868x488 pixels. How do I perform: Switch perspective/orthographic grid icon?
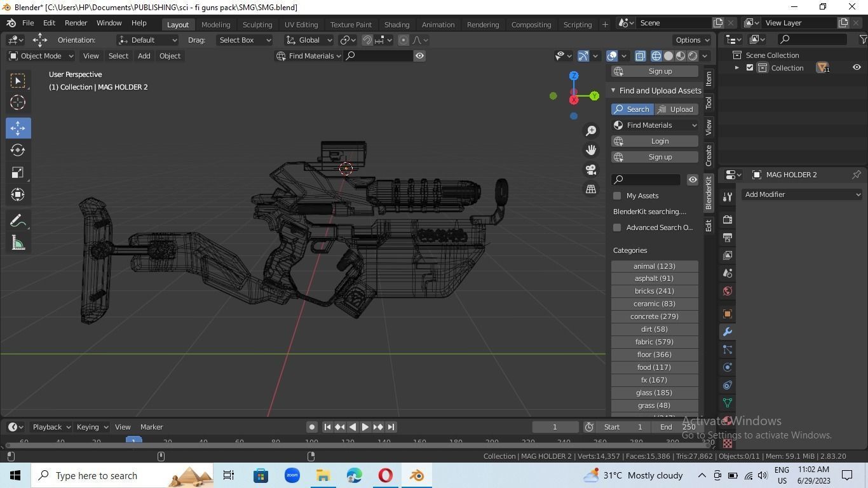click(591, 189)
